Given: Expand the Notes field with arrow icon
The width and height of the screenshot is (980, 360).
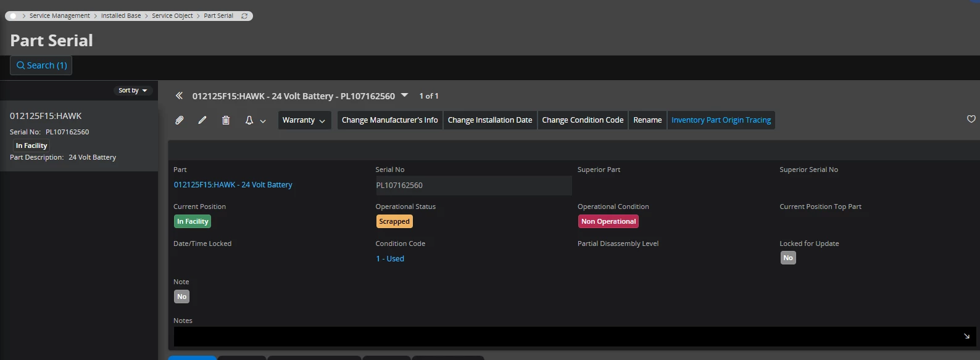Looking at the screenshot, I should click(966, 336).
